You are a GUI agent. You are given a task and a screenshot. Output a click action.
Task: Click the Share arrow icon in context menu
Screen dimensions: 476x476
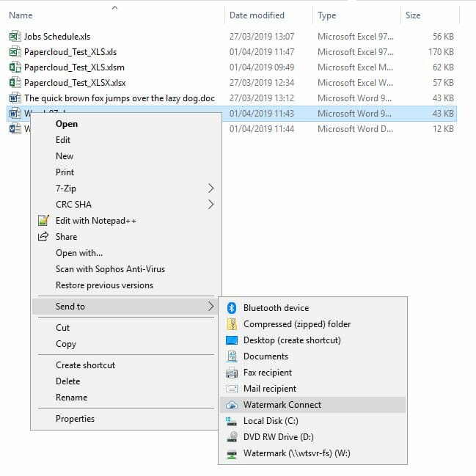tap(43, 236)
